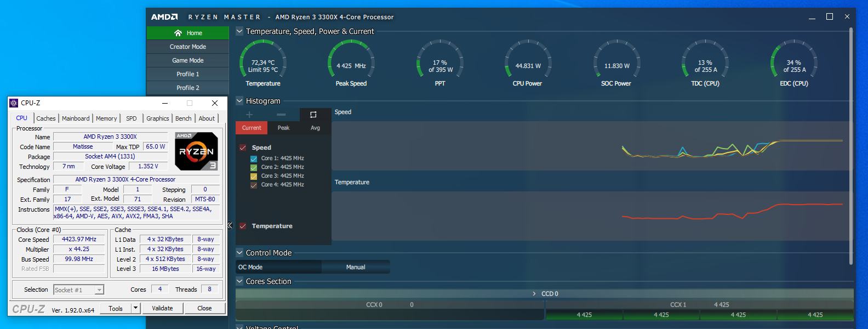Click the CPU-Z title bar app icon
The height and width of the screenshot is (329, 868).
14,103
